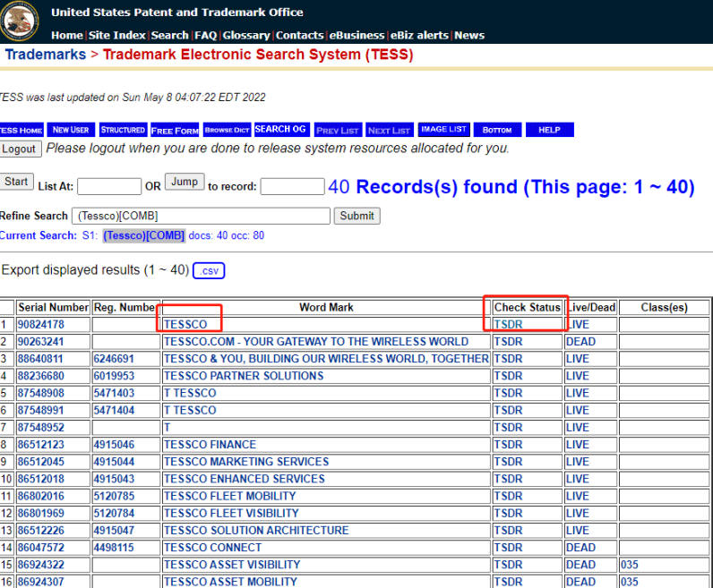Click the Jump button
Image resolution: width=713 pixels, height=588 pixels.
[185, 182]
